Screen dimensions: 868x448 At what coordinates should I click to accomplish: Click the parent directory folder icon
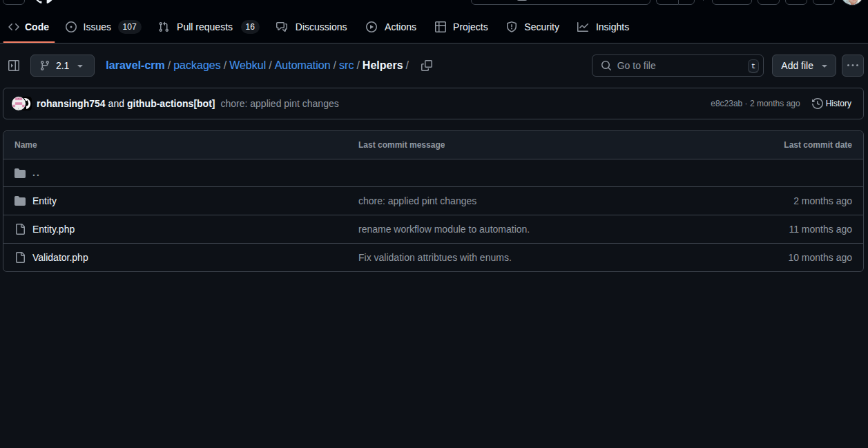(x=20, y=173)
